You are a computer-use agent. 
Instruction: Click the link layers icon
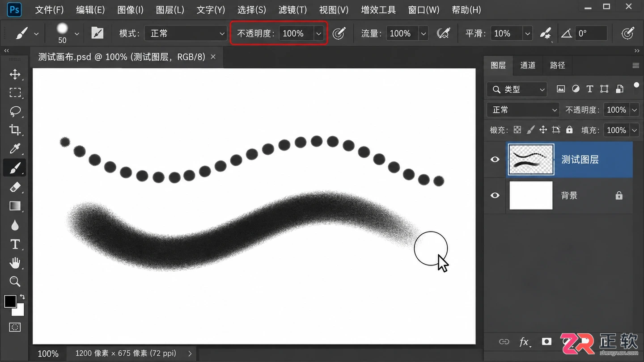[504, 342]
